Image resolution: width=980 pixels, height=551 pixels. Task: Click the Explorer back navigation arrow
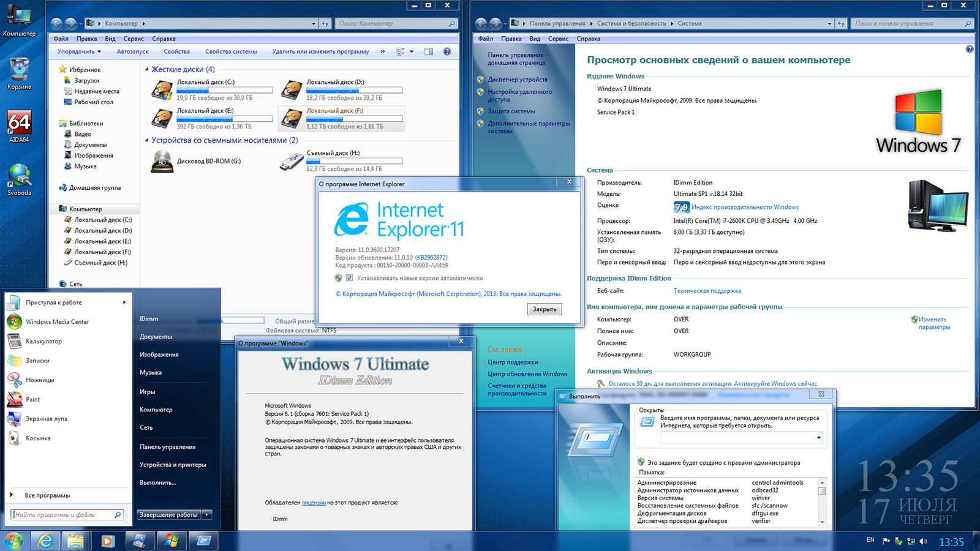click(56, 23)
